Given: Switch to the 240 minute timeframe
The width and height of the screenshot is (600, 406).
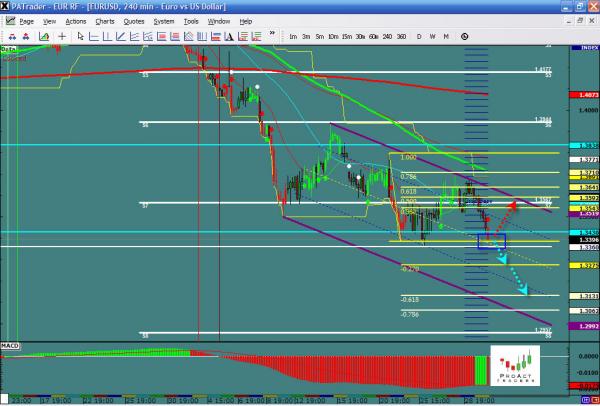Looking at the screenshot, I should coord(387,36).
